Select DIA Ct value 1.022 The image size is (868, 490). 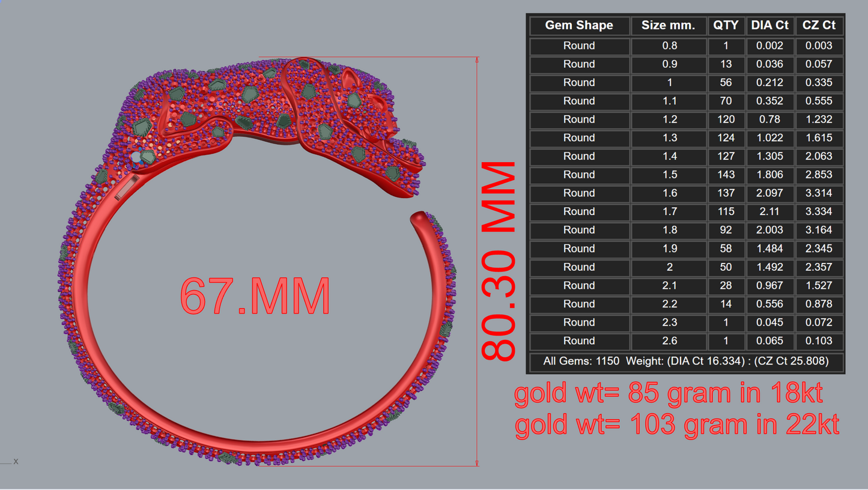(769, 138)
